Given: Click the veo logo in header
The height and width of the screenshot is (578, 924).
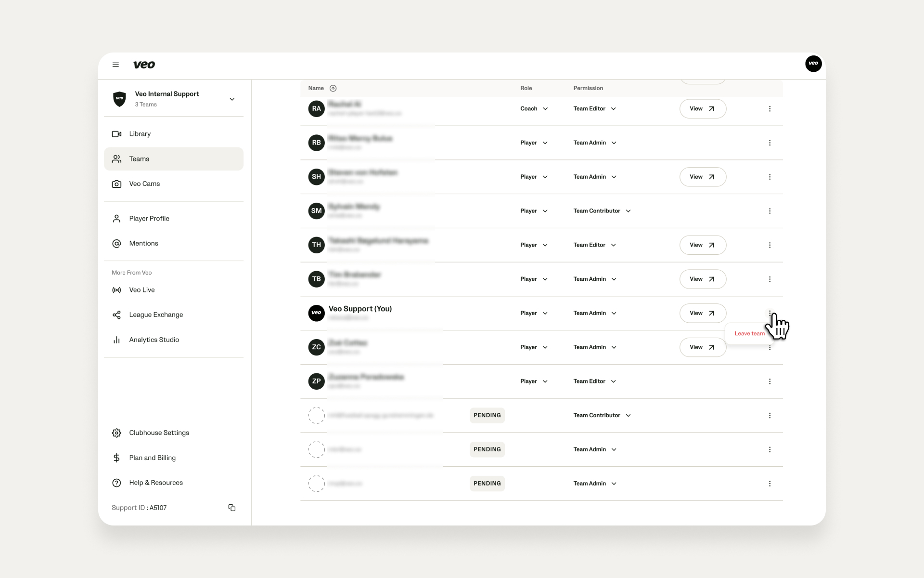Looking at the screenshot, I should pyautogui.click(x=144, y=65).
